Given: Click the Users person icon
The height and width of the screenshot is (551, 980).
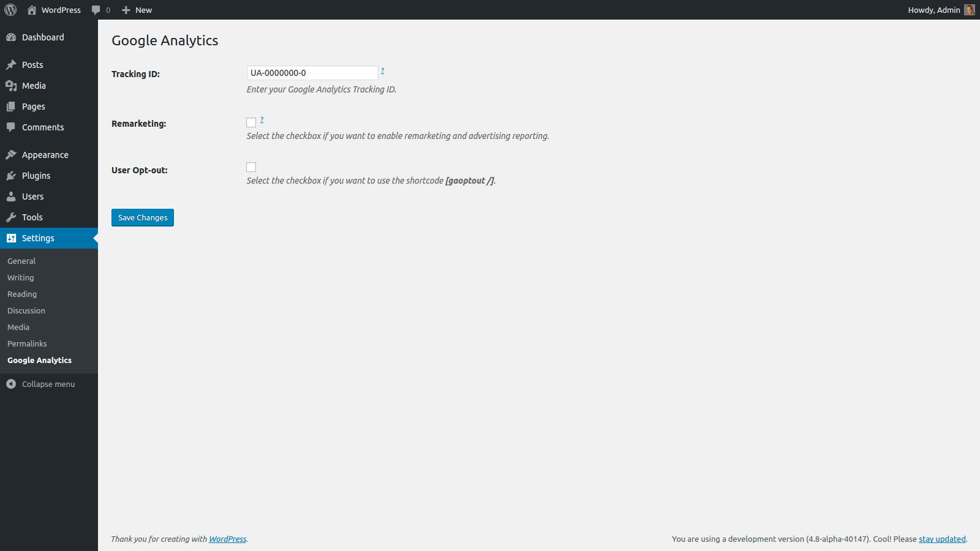Looking at the screenshot, I should coord(11,197).
